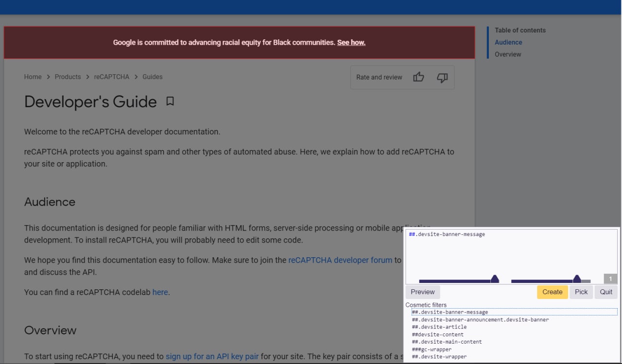Click the 'Overview' section heading

coord(51,330)
